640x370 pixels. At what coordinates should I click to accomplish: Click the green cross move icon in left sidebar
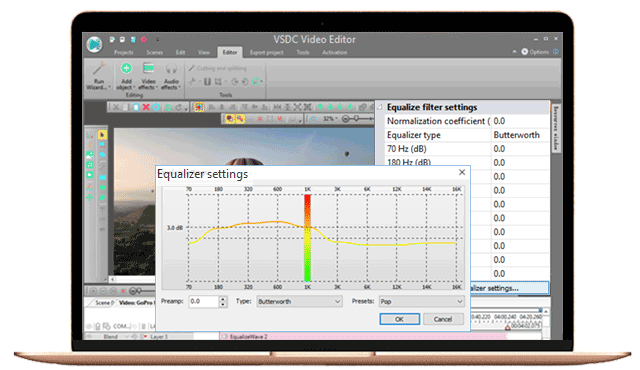[x=90, y=197]
